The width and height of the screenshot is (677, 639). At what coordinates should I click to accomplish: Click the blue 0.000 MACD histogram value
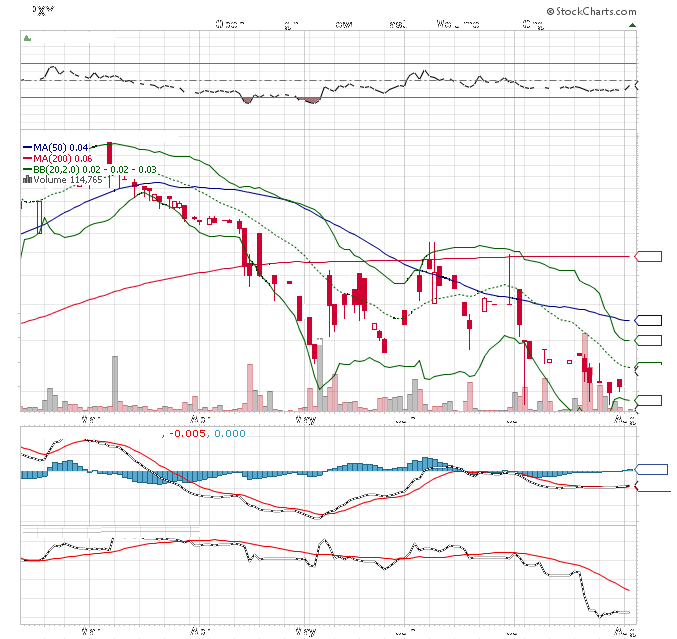[230, 433]
